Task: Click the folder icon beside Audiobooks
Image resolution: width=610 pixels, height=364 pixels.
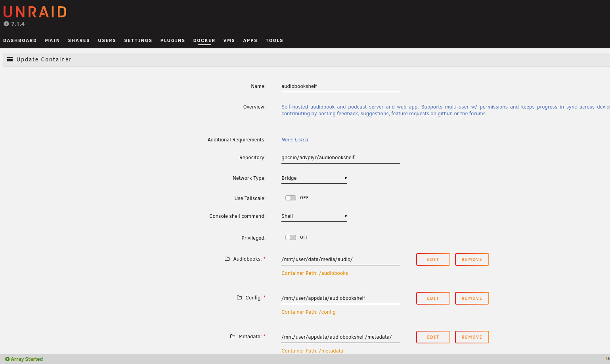Action: point(227,259)
